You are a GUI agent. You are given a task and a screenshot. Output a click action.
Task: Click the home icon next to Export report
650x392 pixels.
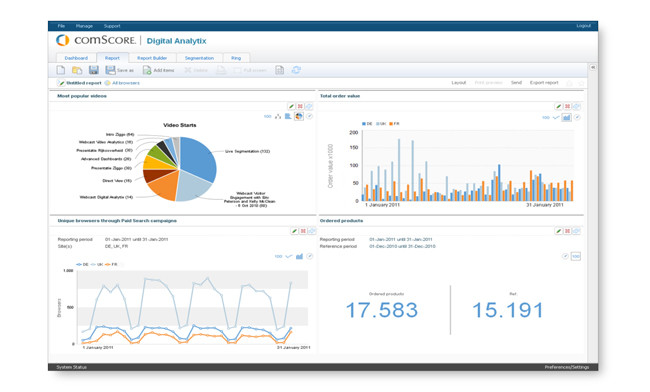click(x=570, y=83)
